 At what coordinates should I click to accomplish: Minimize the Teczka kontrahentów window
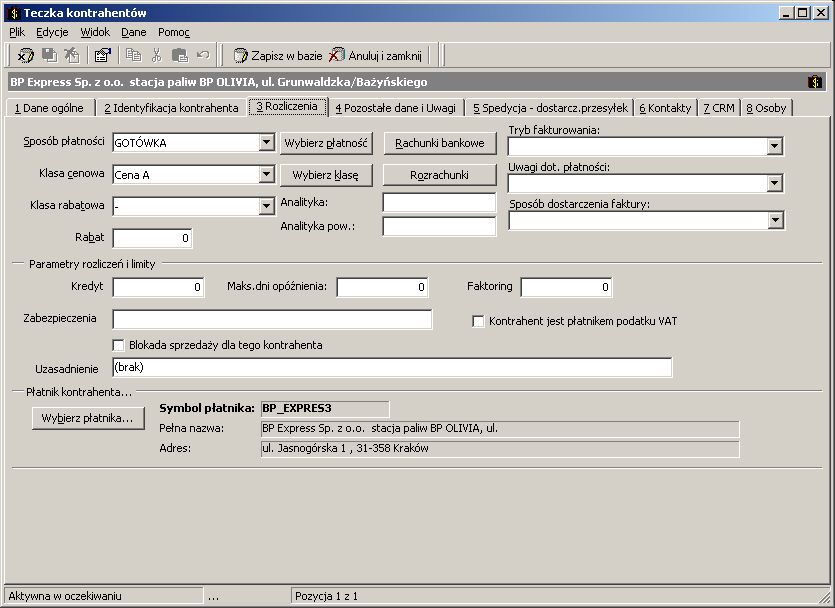pyautogui.click(x=787, y=13)
